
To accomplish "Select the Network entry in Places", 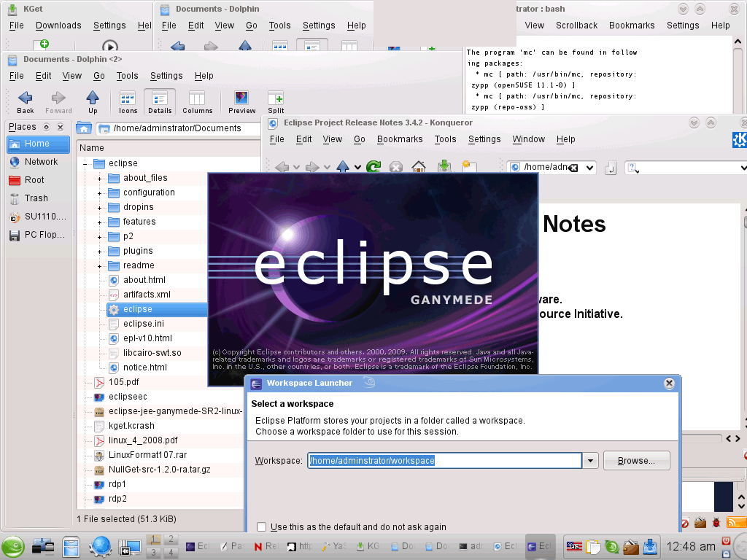I will (x=36, y=161).
